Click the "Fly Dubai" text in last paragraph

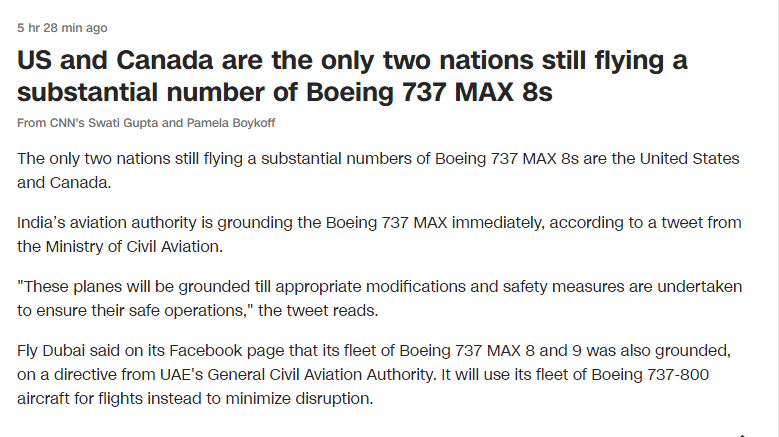tap(51, 351)
